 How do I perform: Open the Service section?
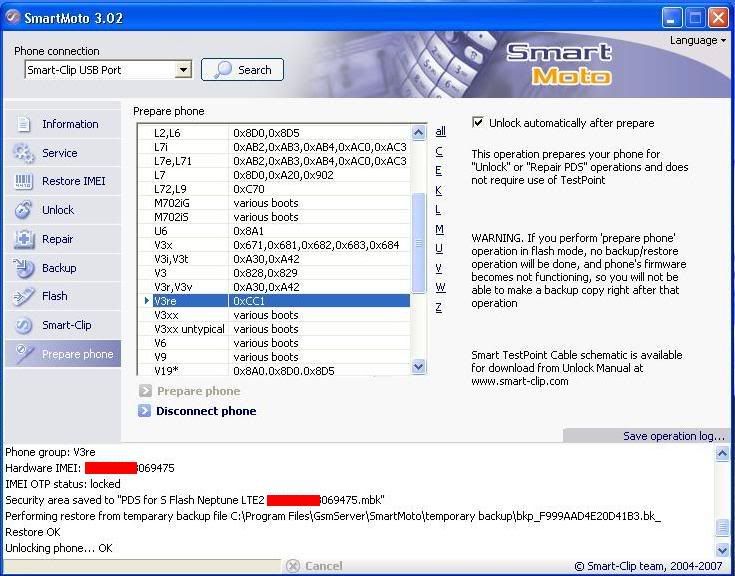pos(63,153)
